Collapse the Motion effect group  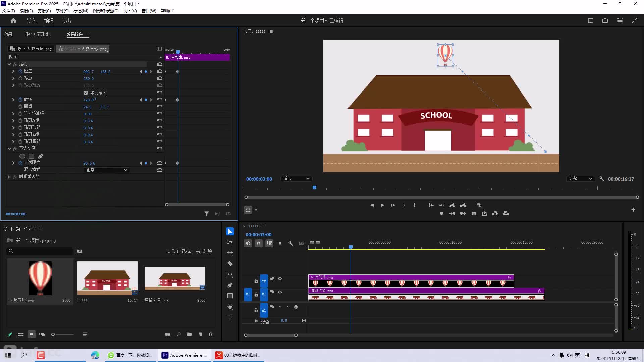coord(9,64)
